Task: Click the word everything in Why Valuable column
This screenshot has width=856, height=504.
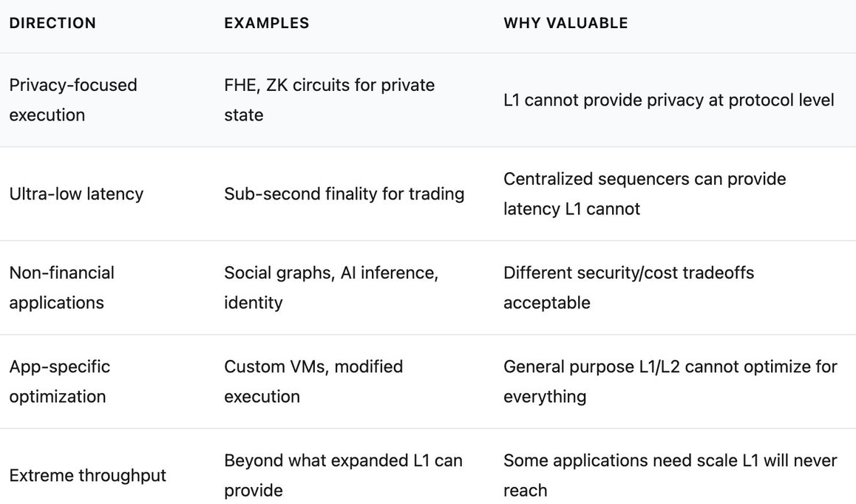Action: (x=545, y=397)
